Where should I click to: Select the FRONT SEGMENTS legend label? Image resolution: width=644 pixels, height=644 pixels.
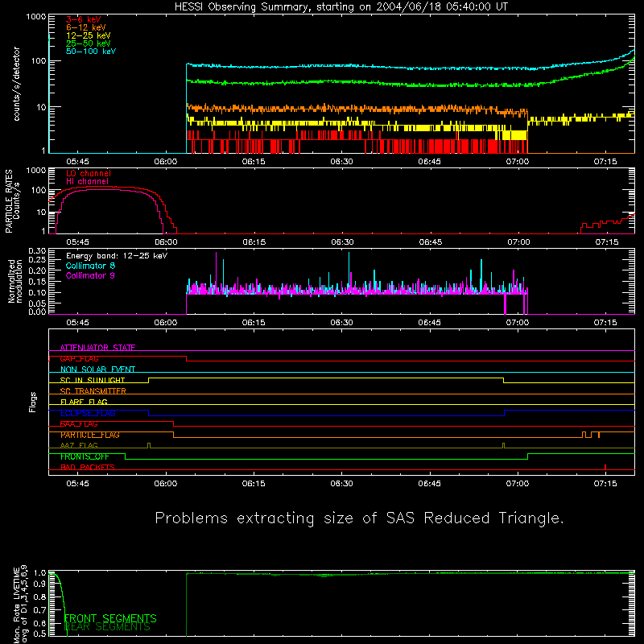click(110, 618)
